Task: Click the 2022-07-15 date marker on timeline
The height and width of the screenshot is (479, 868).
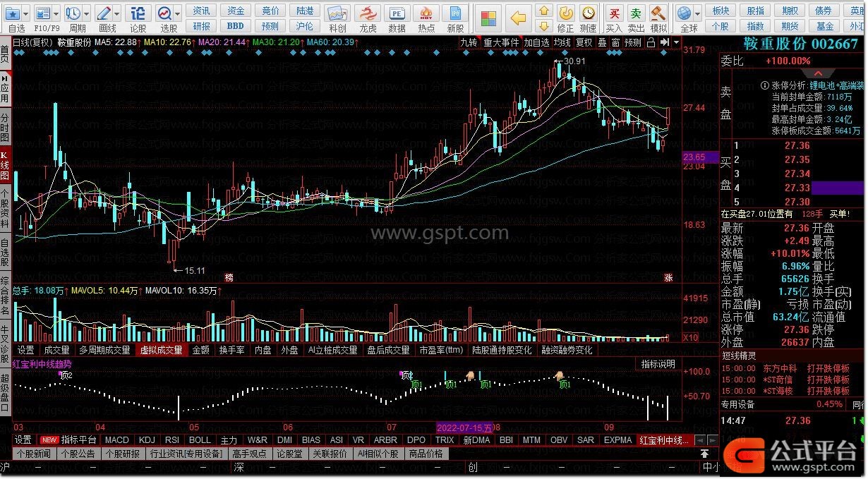Action: [x=464, y=428]
